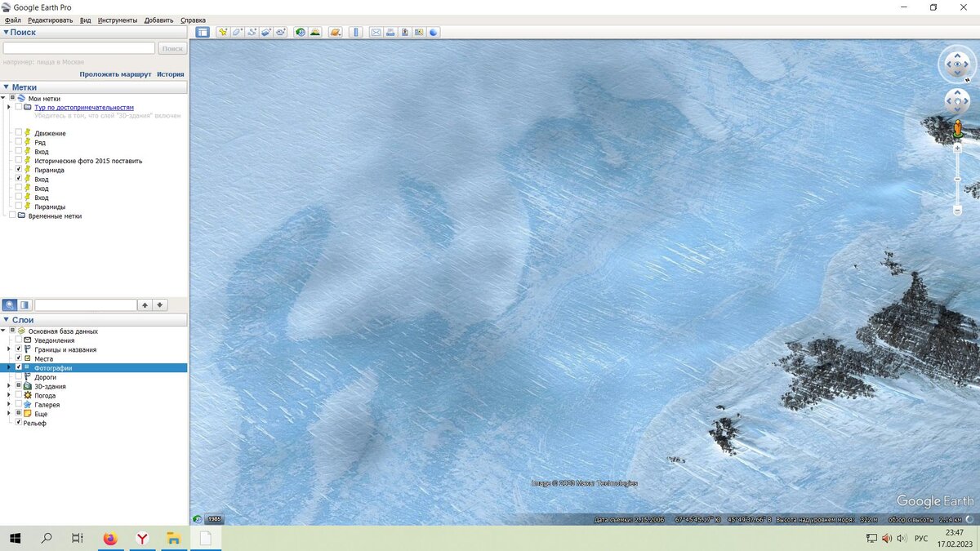Expand the Погода layer arrow

tap(9, 395)
